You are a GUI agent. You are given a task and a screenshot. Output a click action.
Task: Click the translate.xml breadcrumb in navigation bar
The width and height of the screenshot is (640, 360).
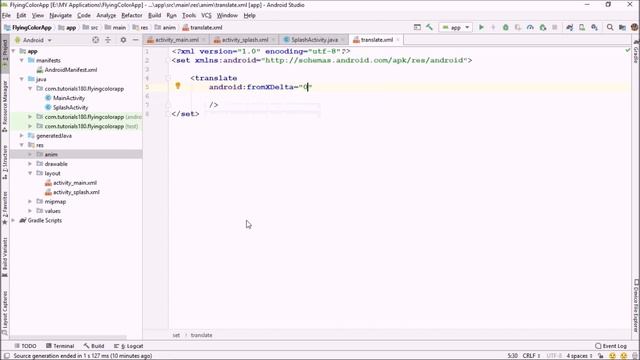click(202, 27)
